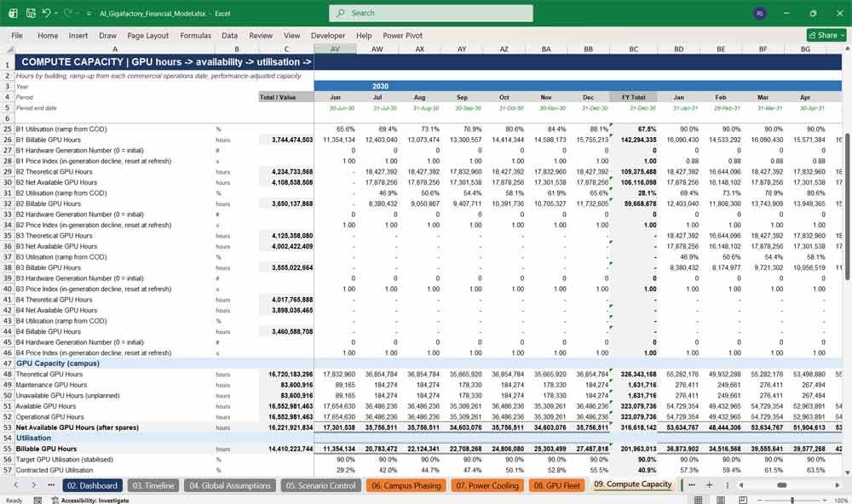Click the zoom slider handle
This screenshot has width=852, height=504.
coord(792,501)
